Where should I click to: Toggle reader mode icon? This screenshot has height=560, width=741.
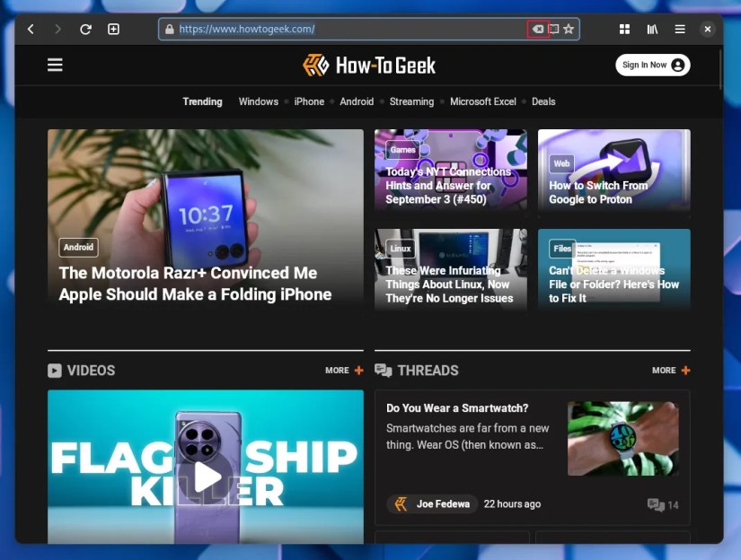point(554,30)
